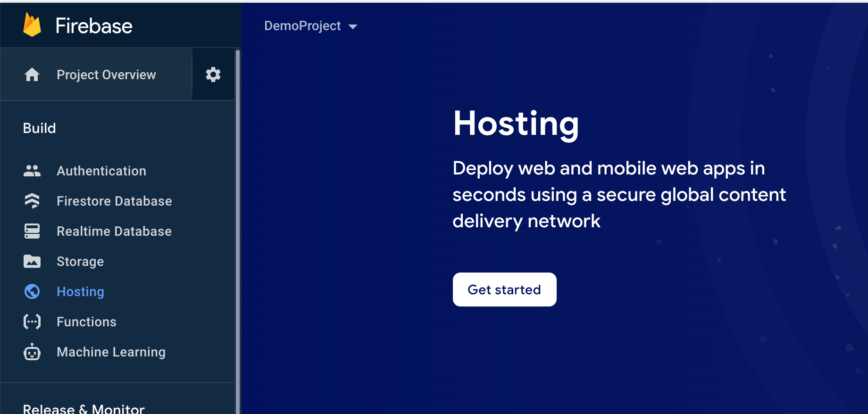Click the sidebar vertical scrollbar
This screenshot has height=414, width=868.
coord(238,231)
